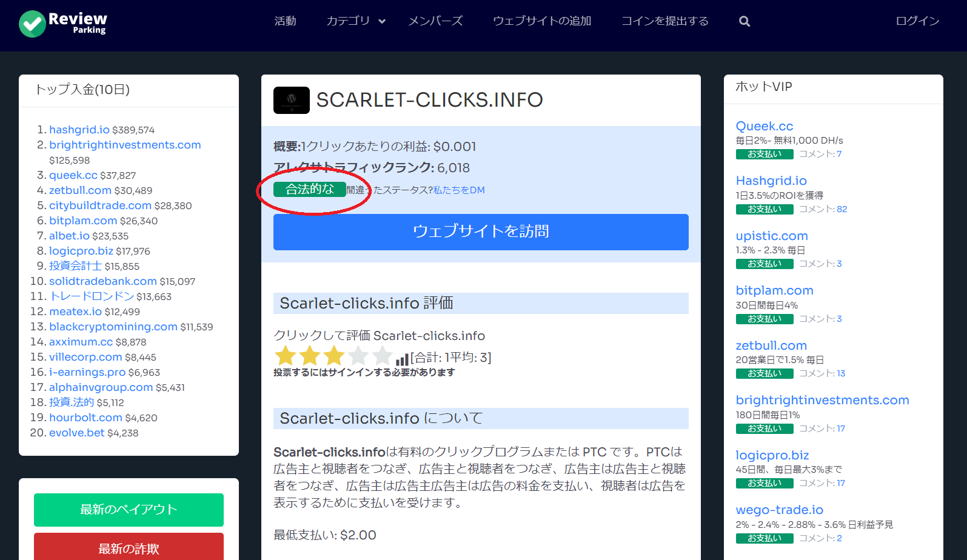The height and width of the screenshot is (560, 967).
Task: Rate Scarlet-clicks with the third star
Action: point(333,356)
